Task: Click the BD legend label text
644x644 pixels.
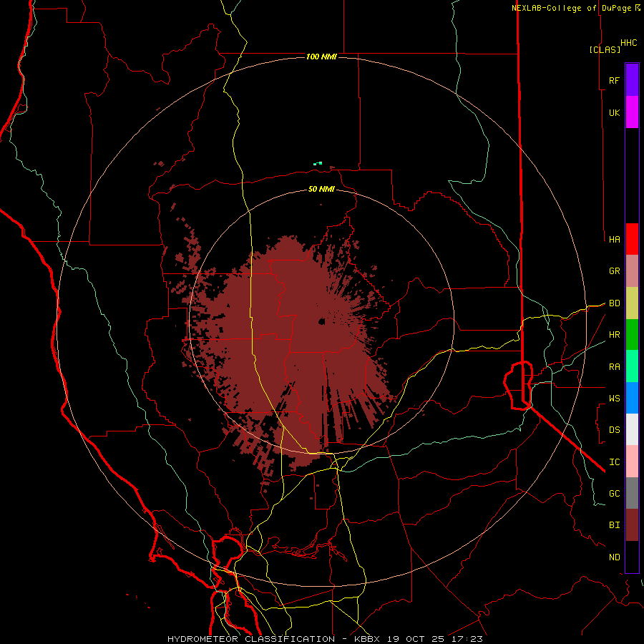Action: pyautogui.click(x=614, y=303)
